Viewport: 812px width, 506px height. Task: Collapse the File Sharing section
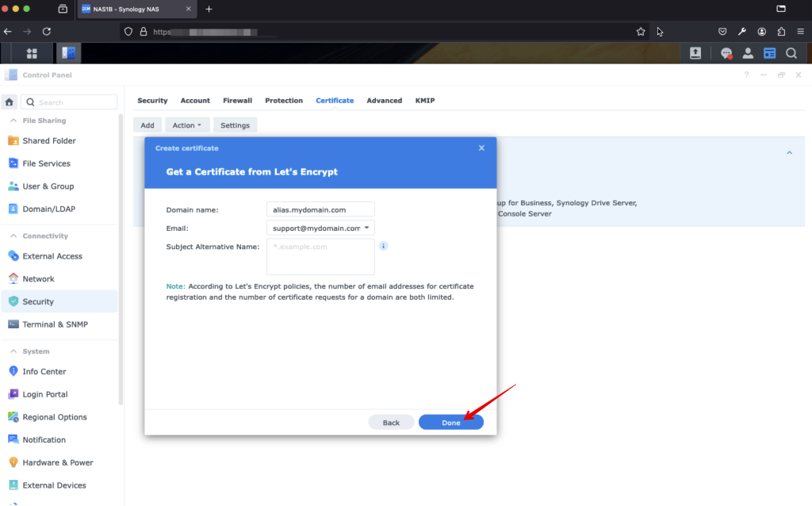13,121
